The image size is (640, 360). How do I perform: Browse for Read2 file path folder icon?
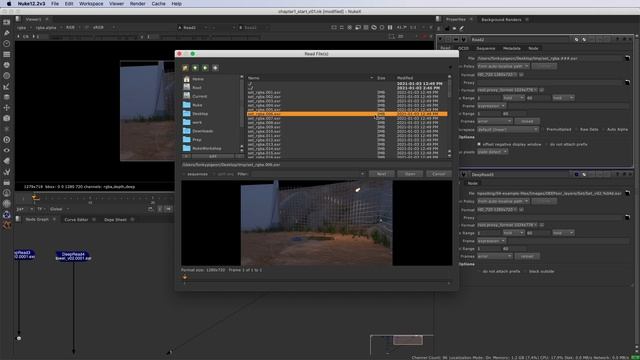coord(627,58)
